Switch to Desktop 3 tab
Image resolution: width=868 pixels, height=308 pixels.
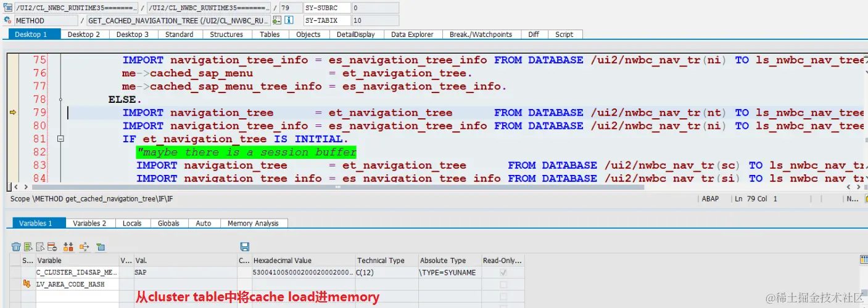pyautogui.click(x=133, y=34)
